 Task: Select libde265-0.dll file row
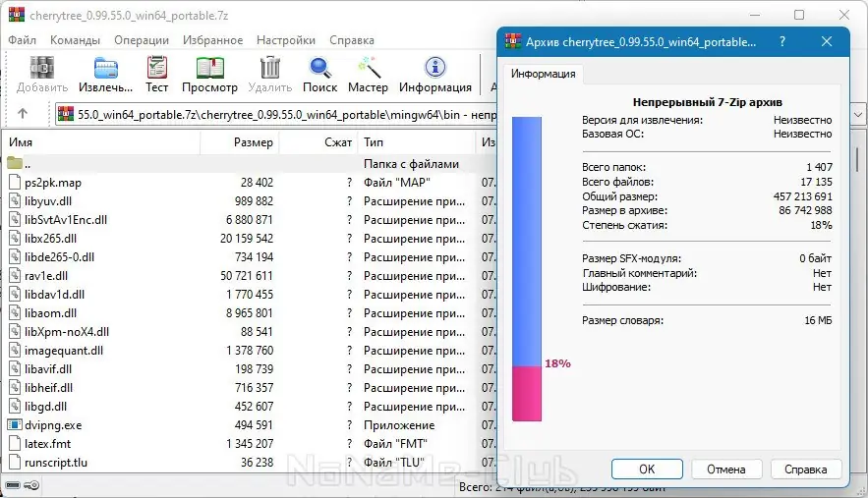tap(249, 257)
